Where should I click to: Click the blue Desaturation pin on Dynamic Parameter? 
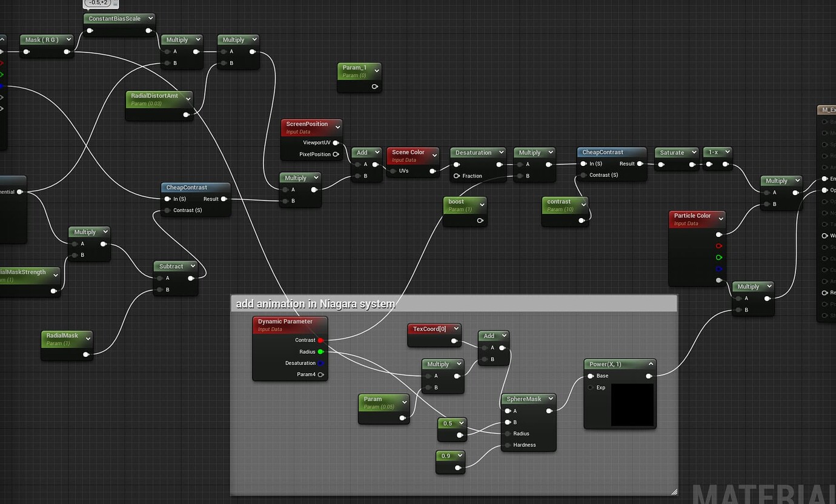tap(320, 363)
